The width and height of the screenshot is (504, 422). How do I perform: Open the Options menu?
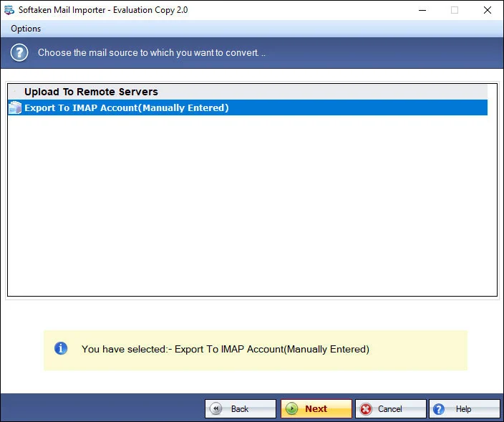click(26, 29)
